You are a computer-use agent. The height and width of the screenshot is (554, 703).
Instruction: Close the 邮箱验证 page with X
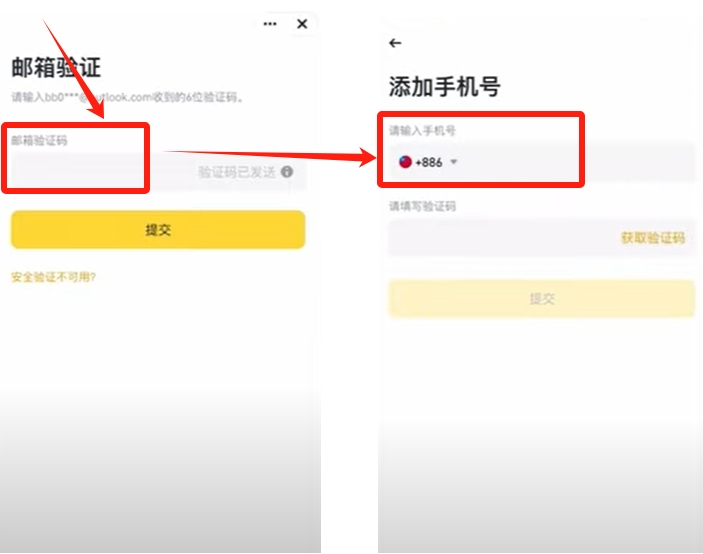(x=302, y=24)
